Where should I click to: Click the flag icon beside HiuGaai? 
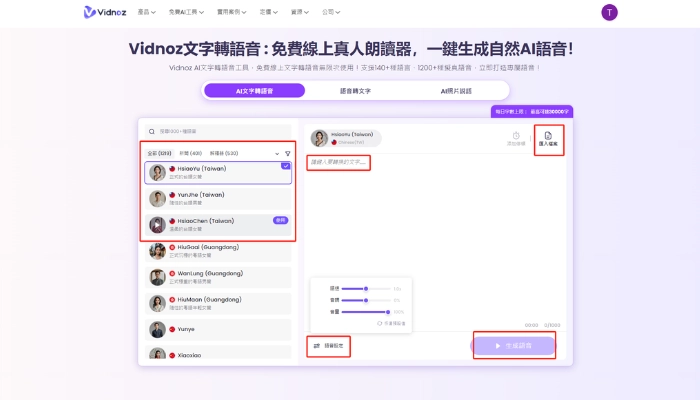[x=172, y=247]
